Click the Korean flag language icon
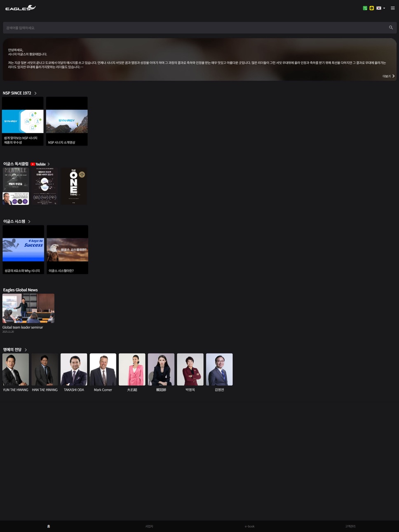Viewport: 399px width, 532px height. 379,8
